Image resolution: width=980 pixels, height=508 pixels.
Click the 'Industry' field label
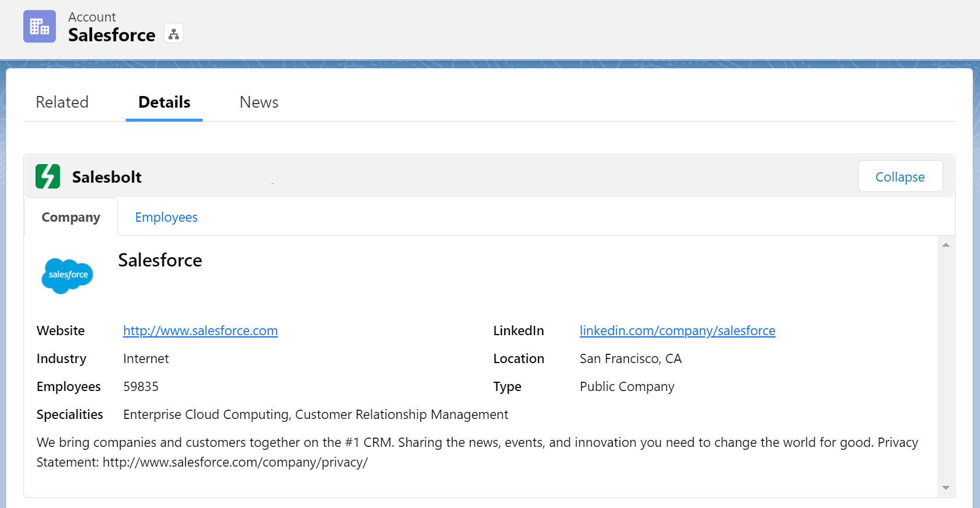(x=61, y=358)
